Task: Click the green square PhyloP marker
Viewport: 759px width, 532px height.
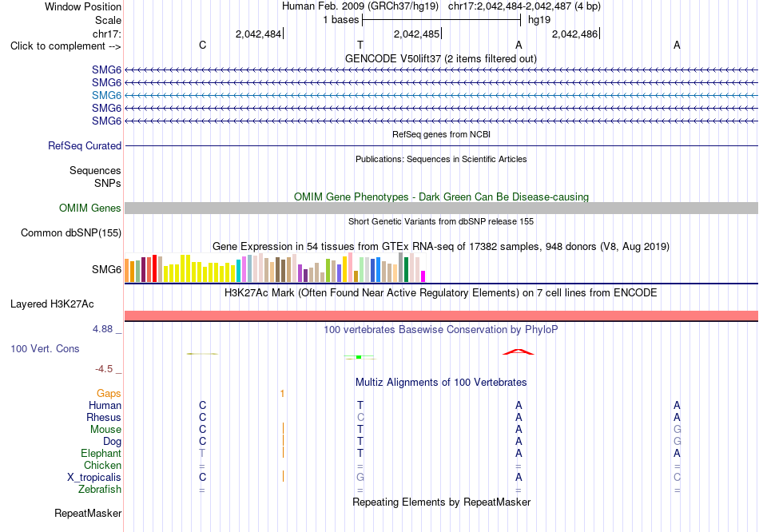Action: 359,357
